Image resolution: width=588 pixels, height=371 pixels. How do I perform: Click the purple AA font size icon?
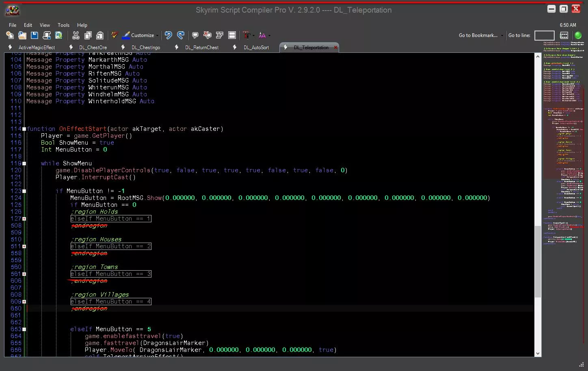pos(262,35)
